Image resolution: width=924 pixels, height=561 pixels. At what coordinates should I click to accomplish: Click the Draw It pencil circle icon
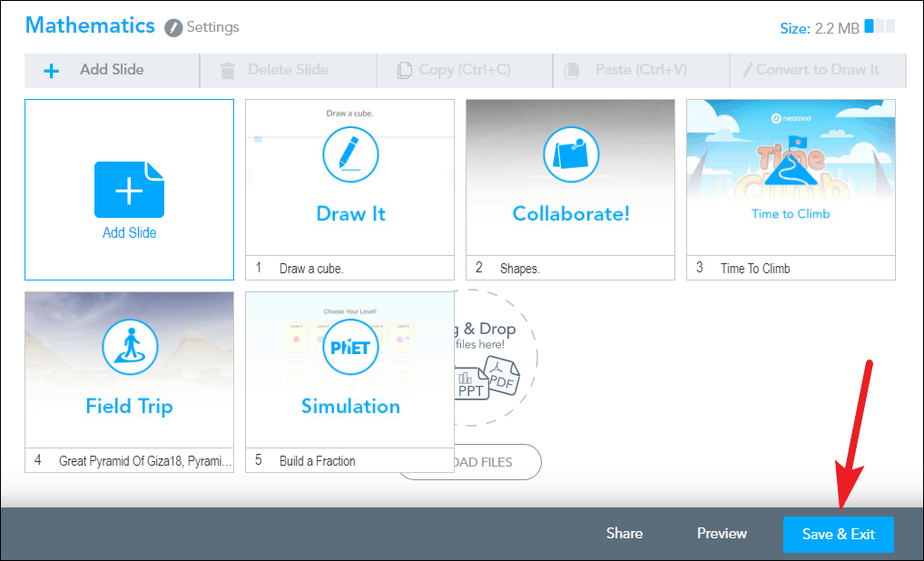tap(350, 154)
